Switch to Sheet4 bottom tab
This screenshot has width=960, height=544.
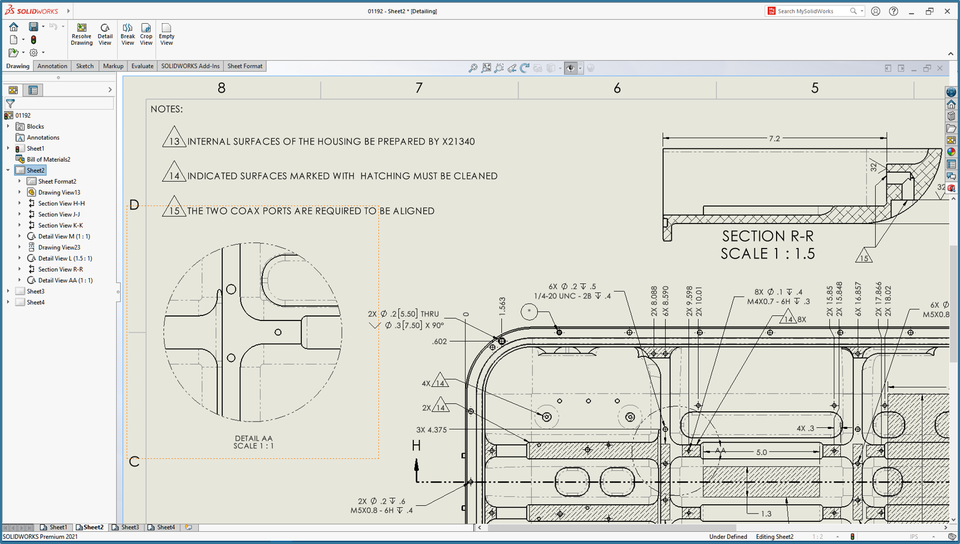coord(162,527)
